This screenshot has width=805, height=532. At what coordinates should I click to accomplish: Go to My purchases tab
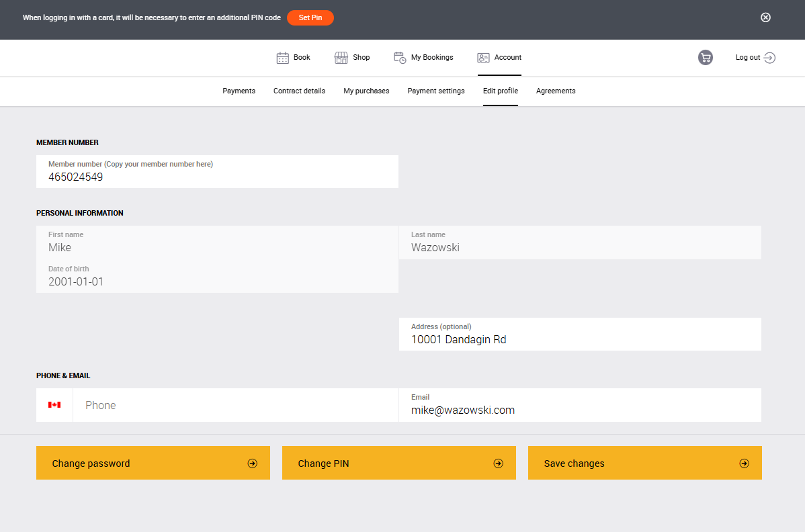(366, 91)
